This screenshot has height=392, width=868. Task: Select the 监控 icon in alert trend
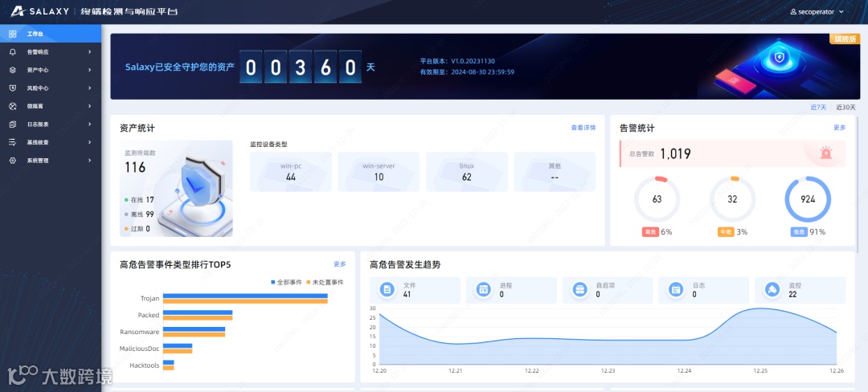click(x=772, y=290)
